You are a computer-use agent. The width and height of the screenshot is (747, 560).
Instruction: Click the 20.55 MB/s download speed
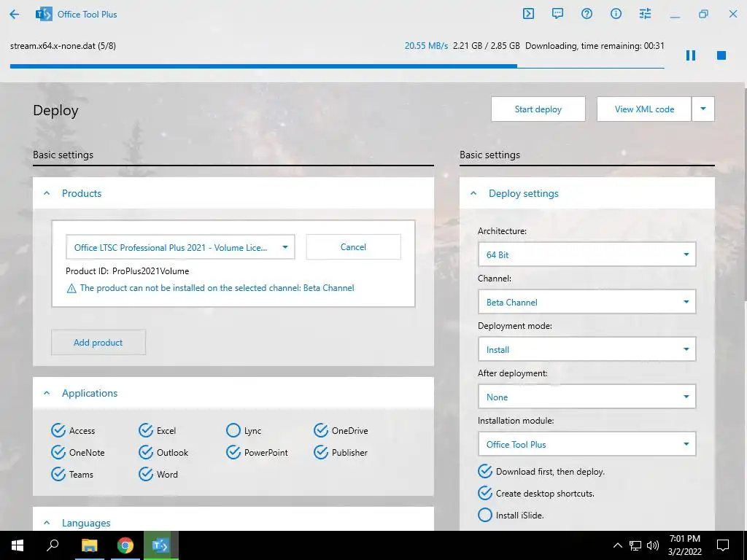click(426, 46)
